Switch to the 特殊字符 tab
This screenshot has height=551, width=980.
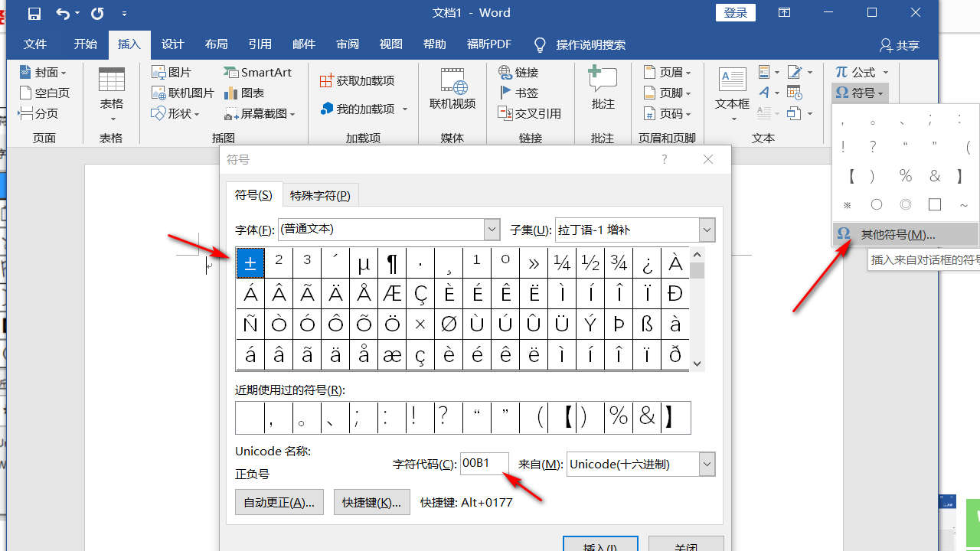320,195
